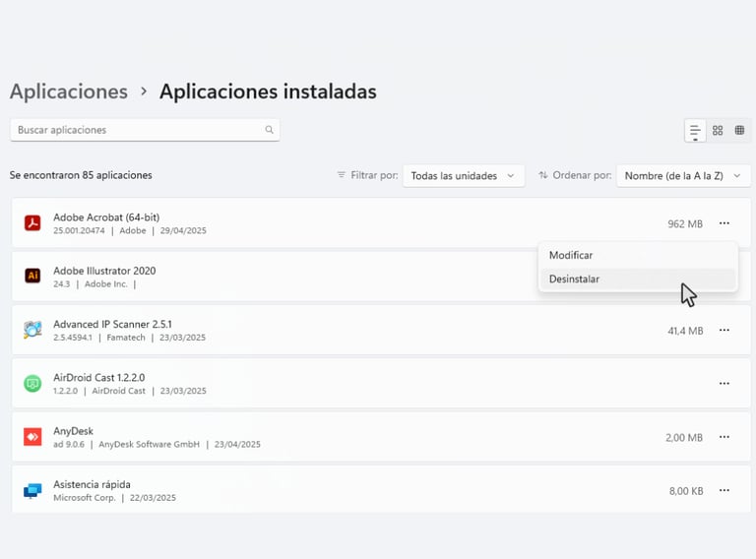
Task: Click the 29/04/2025 install date
Action: click(x=183, y=231)
